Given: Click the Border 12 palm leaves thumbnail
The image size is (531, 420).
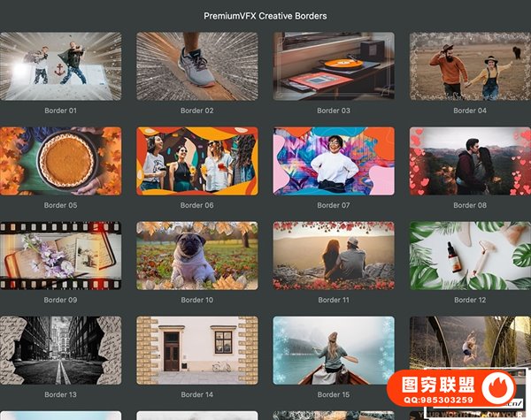Looking at the screenshot, I should (x=470, y=256).
